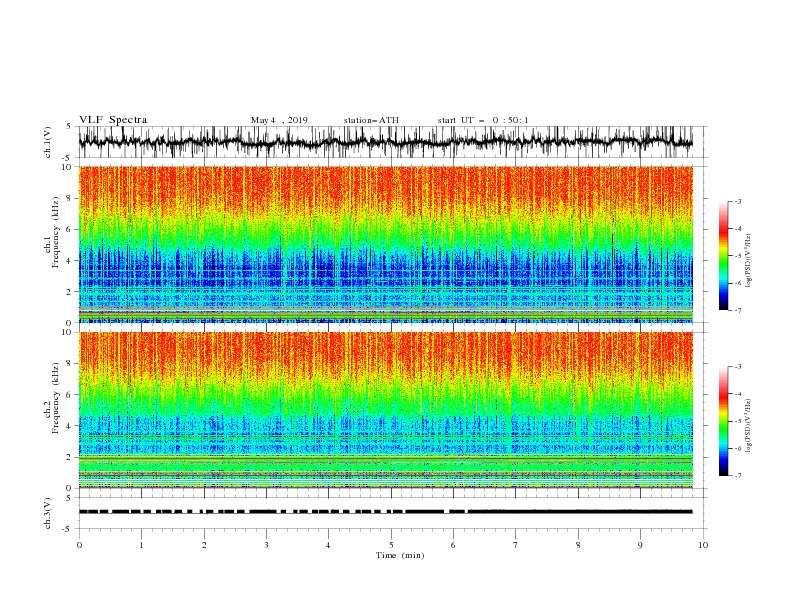This screenshot has width=792, height=612.
Task: Select the ch.2 "Frequency (kHz)" axis label
Action: (56, 398)
